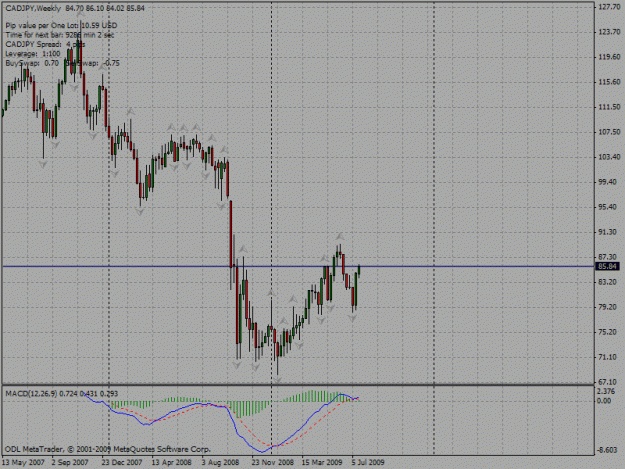625x469 pixels.
Task: Click the 3 Aug 2008 date label
Action: tap(220, 463)
